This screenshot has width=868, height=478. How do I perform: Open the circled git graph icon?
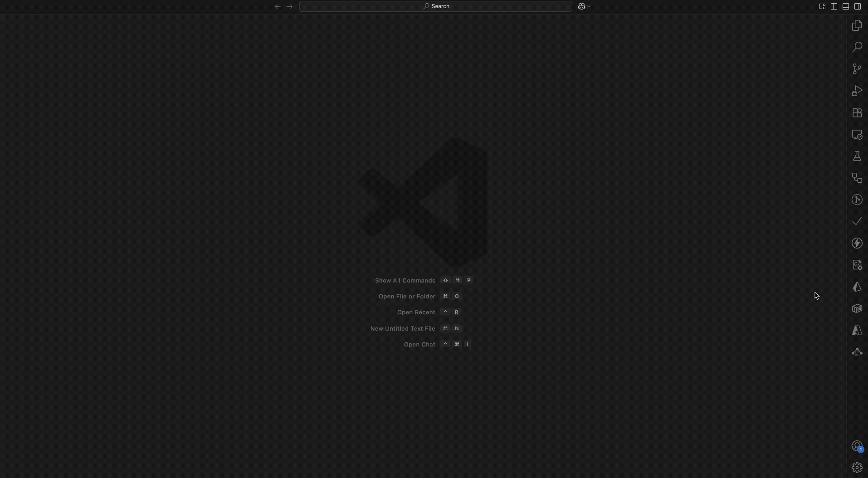tap(857, 200)
